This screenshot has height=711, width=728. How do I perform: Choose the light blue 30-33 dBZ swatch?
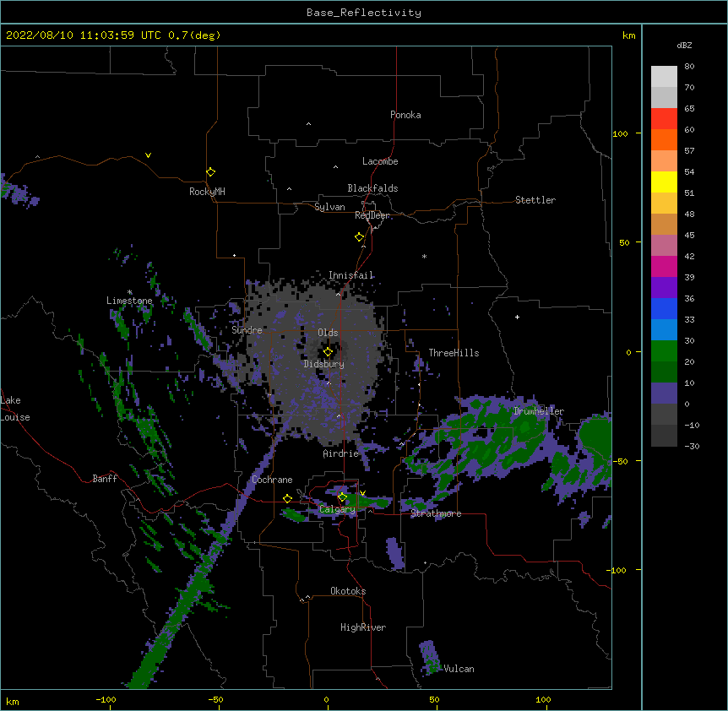(x=664, y=329)
